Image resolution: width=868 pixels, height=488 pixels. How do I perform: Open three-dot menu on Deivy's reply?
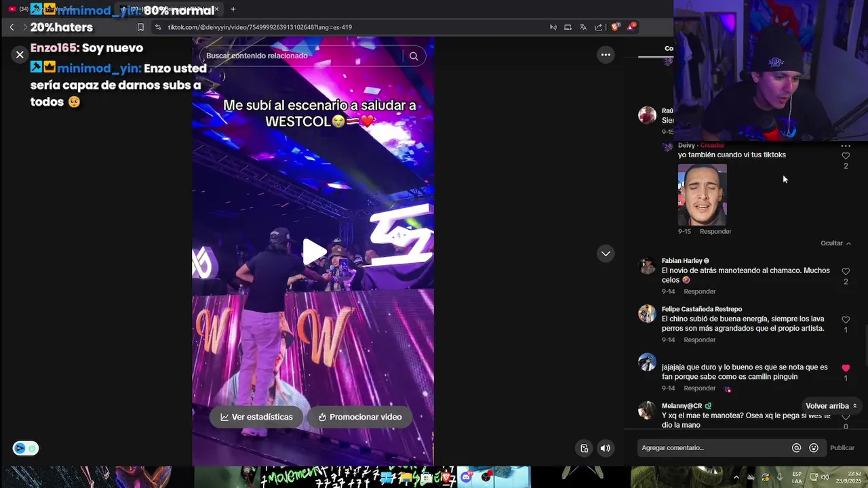point(846,146)
